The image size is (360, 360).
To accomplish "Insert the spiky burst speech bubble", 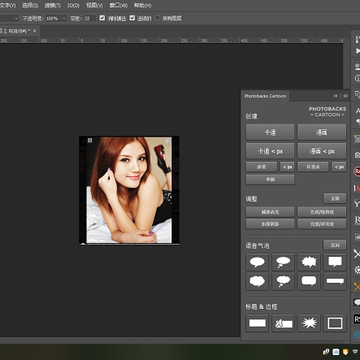I will (309, 262).
